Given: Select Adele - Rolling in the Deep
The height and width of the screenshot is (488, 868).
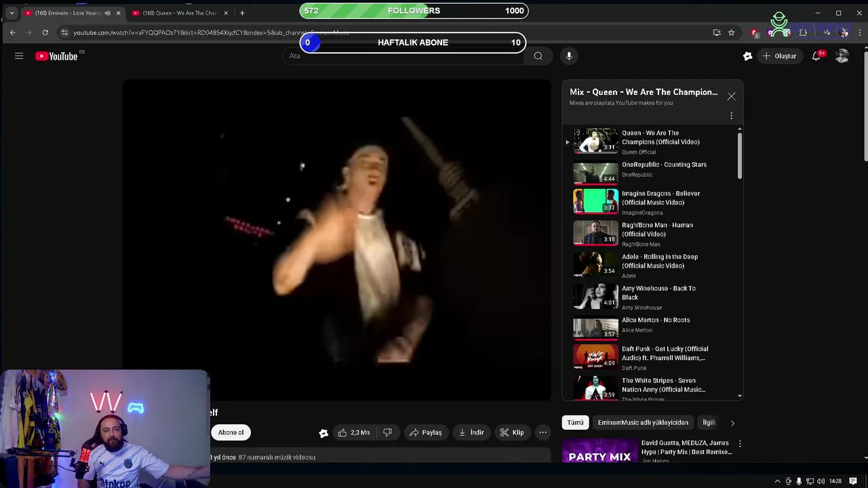Looking at the screenshot, I should (x=651, y=265).
